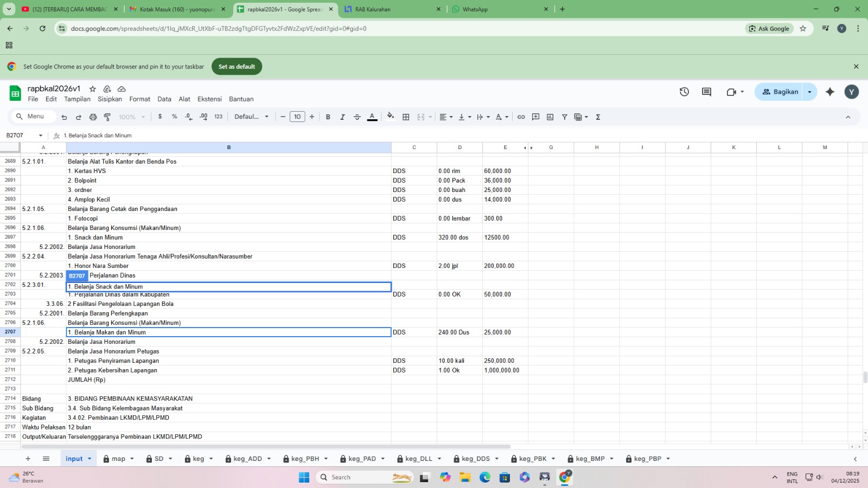Image resolution: width=868 pixels, height=488 pixels.
Task: Open the Borders tool
Action: [406, 117]
